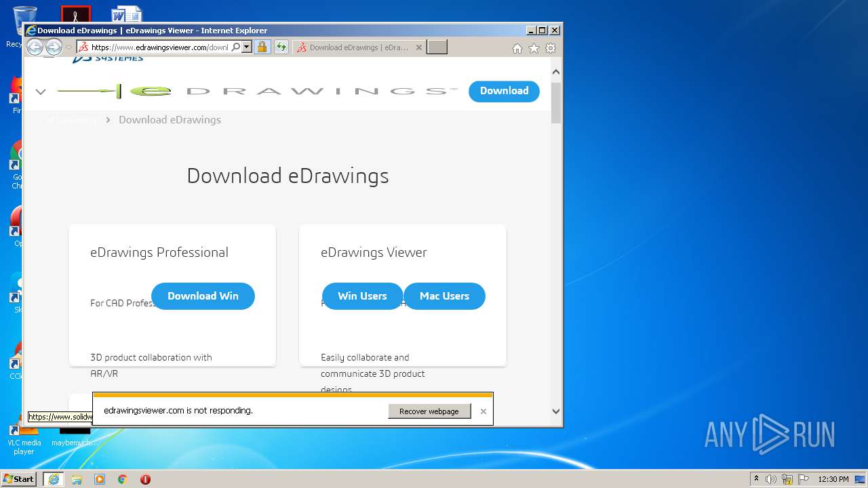
Task: Show hidden tray icons arrow
Action: pyautogui.click(x=756, y=479)
